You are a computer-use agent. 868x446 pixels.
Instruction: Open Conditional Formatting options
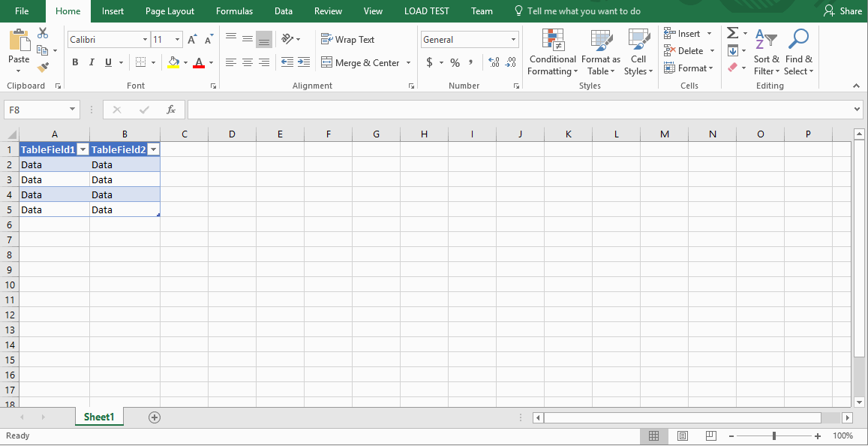553,53
